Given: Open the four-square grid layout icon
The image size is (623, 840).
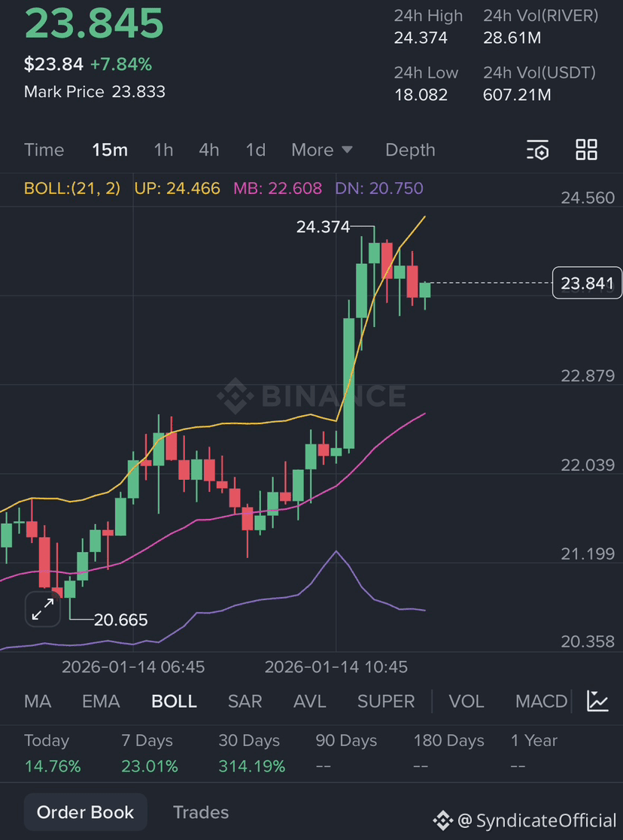Looking at the screenshot, I should (586, 150).
